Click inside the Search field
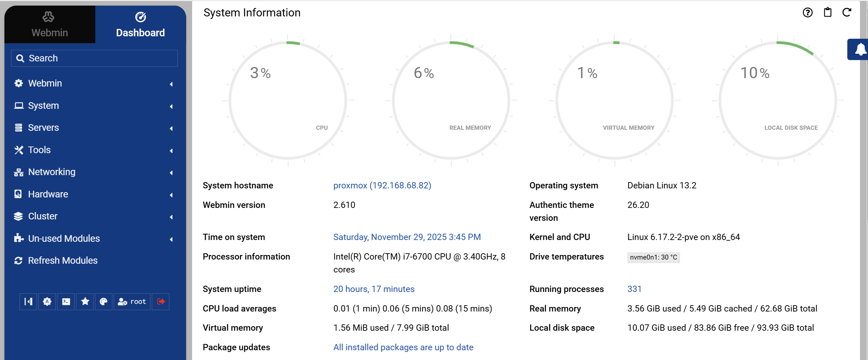The image size is (868, 360). coord(94,58)
